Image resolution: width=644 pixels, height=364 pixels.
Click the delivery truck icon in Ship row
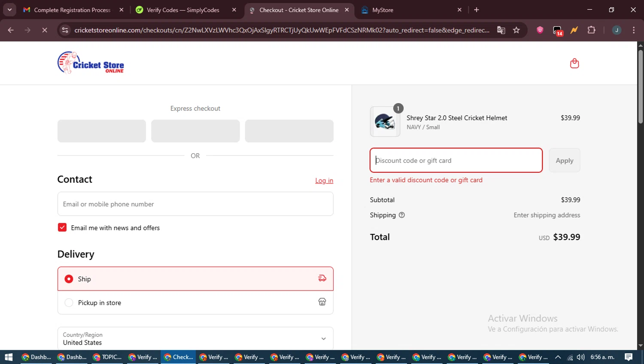click(x=322, y=278)
